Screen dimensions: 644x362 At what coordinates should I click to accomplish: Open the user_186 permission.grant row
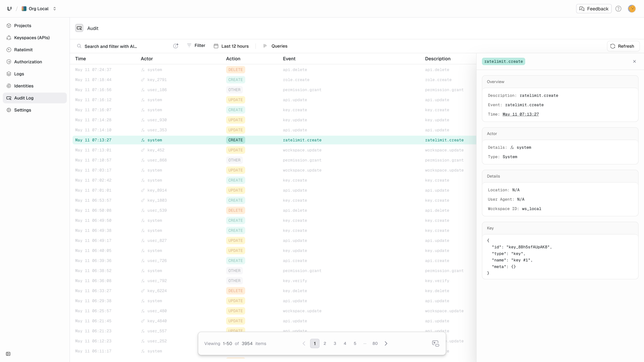point(274,90)
